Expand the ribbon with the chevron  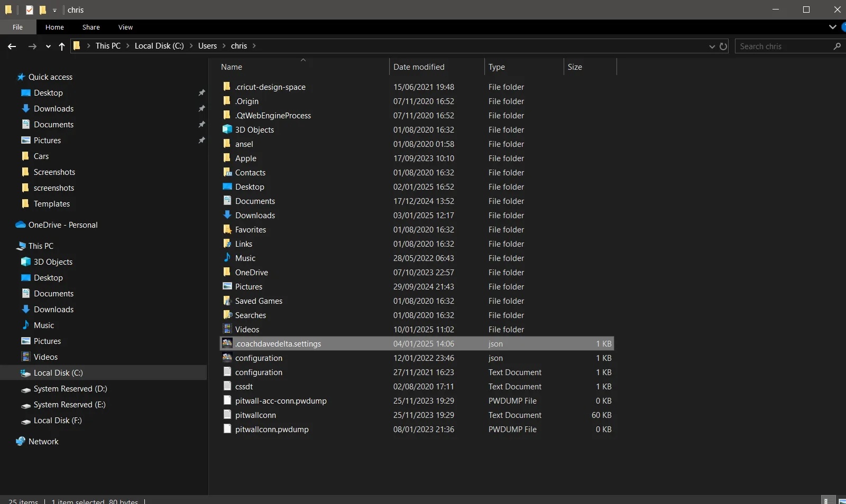point(833,27)
